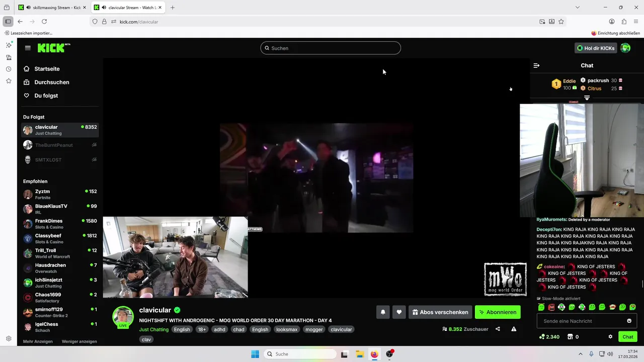
Task: Open the Firefox sidebar bookmarks star
Action: tap(9, 81)
